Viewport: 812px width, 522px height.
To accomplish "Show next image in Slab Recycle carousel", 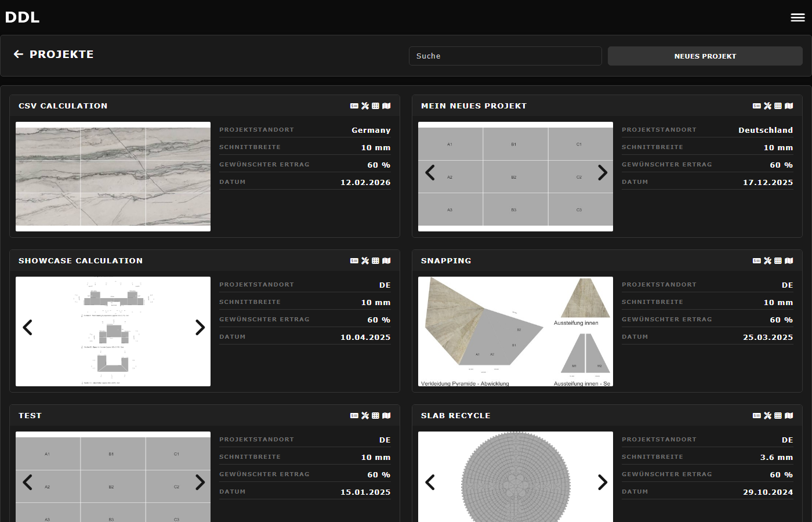I will pos(603,482).
